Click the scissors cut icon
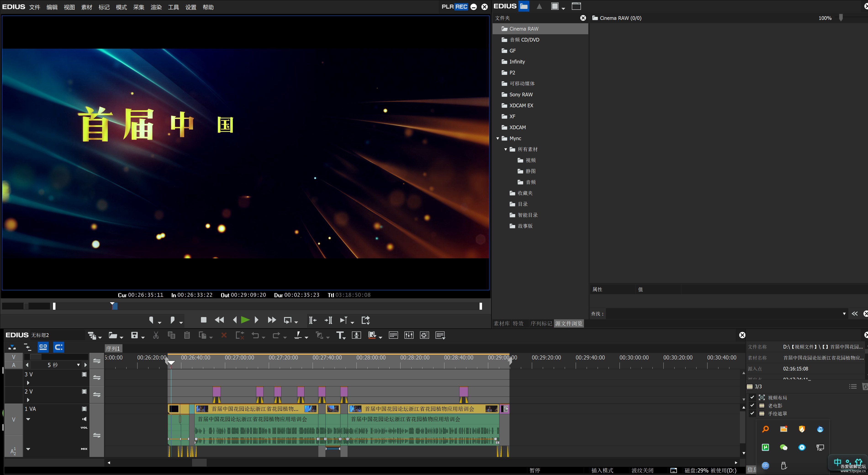Viewport: 868px width, 475px height. point(156,335)
